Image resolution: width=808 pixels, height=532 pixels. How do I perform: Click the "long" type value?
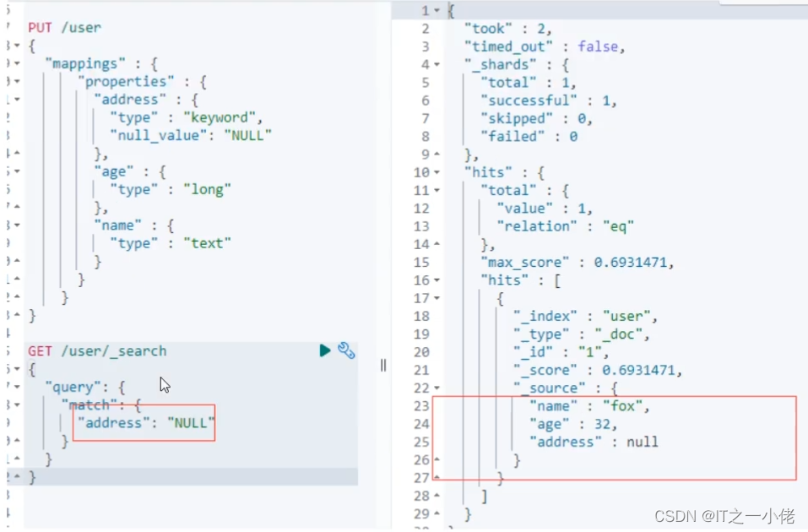(207, 189)
